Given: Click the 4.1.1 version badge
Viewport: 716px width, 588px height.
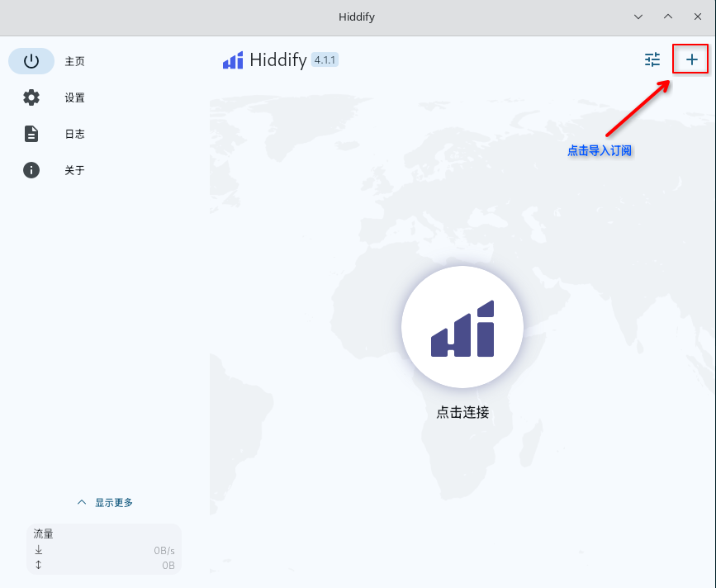Looking at the screenshot, I should click(325, 60).
